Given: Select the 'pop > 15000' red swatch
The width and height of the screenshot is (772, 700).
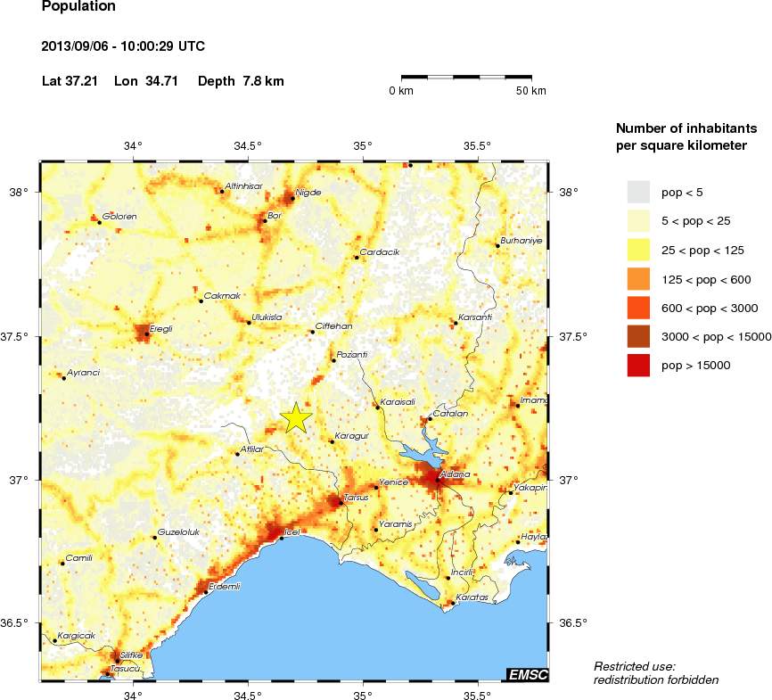Looking at the screenshot, I should tap(638, 366).
